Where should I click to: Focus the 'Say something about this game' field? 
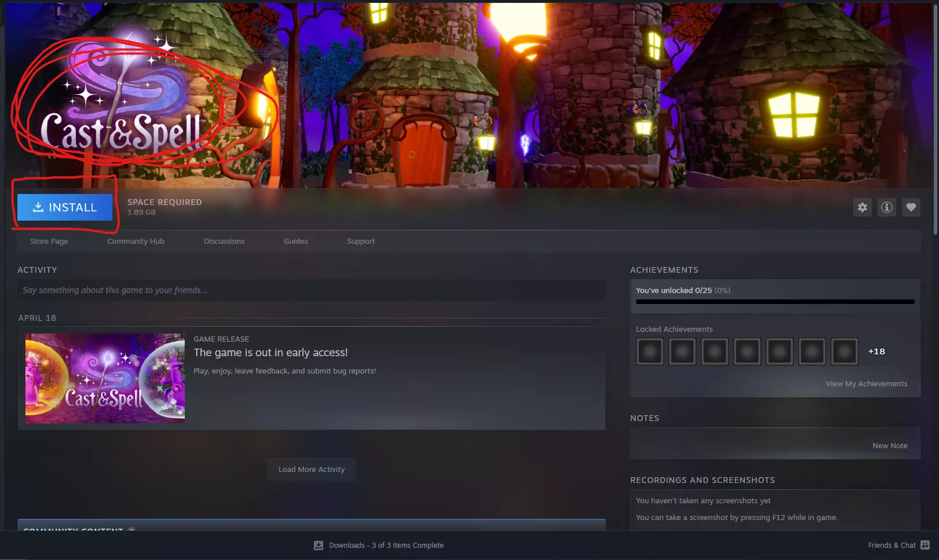point(312,290)
